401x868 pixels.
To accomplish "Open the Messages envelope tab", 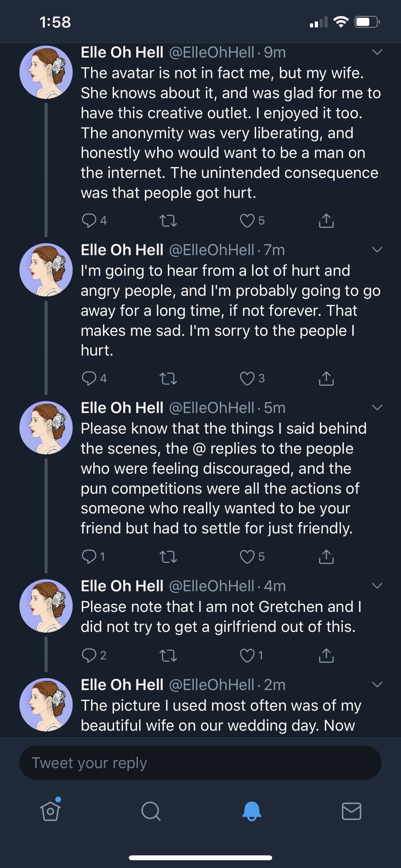I will [351, 811].
